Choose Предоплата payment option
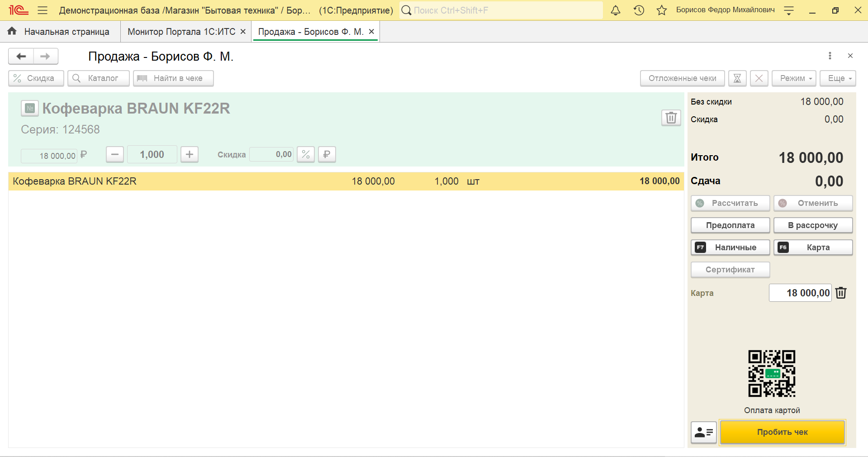The image size is (868, 457). click(730, 225)
